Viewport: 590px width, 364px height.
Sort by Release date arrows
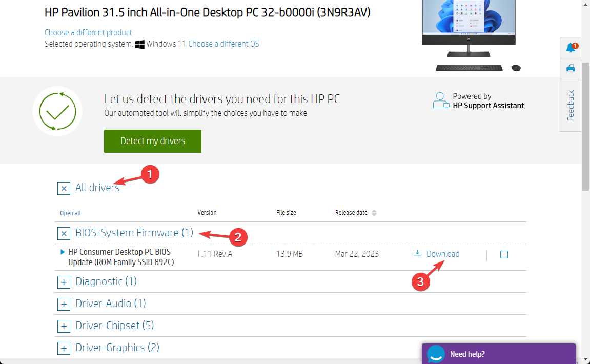click(x=374, y=213)
